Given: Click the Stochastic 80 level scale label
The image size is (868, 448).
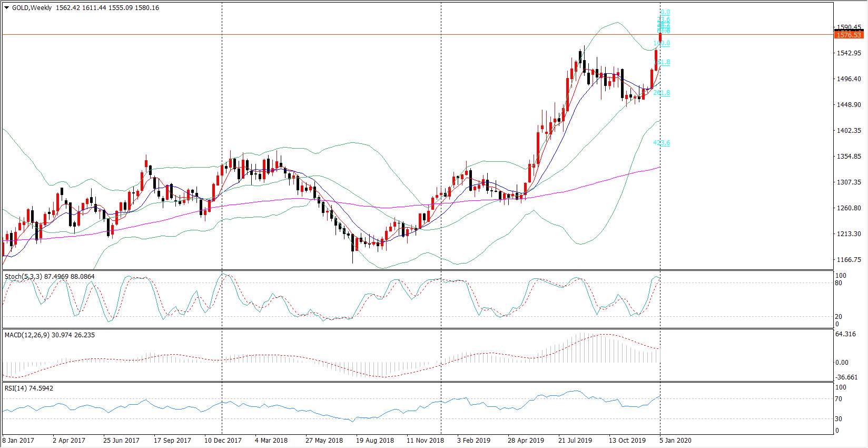Looking at the screenshot, I should coord(840,283).
